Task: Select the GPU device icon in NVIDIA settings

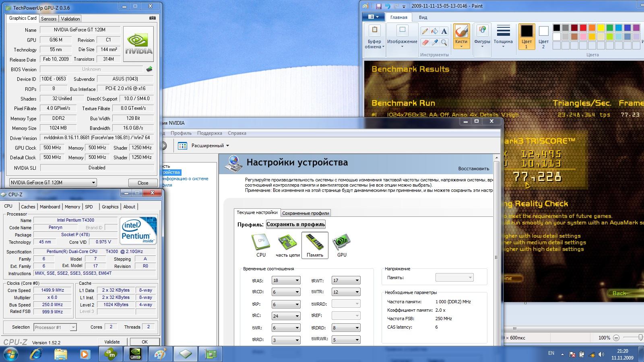Action: click(342, 245)
